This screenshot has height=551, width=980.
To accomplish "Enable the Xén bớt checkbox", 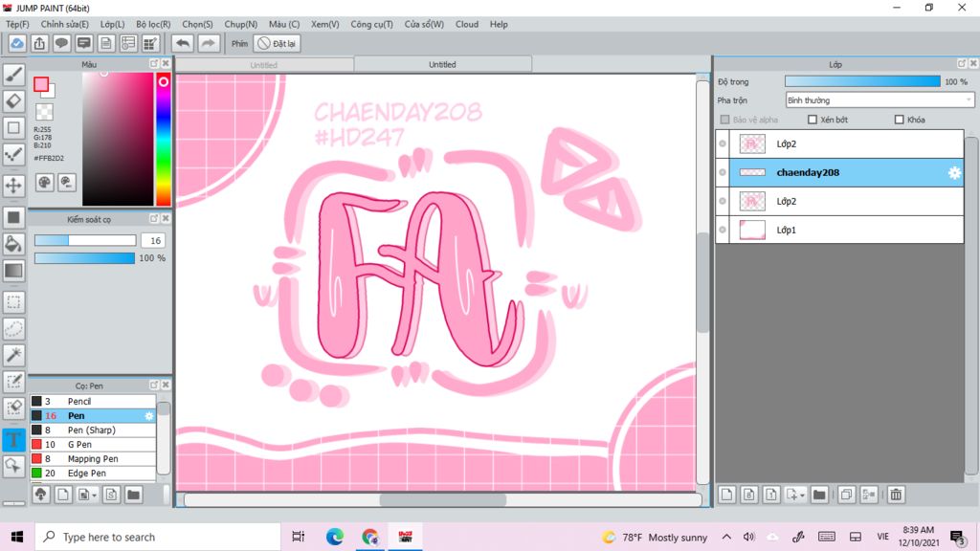I will [813, 120].
